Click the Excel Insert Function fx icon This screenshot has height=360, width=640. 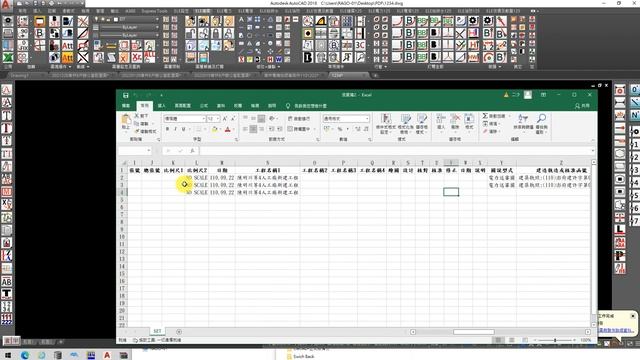(x=192, y=151)
